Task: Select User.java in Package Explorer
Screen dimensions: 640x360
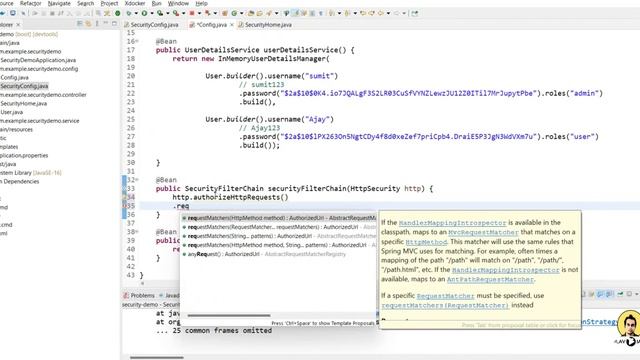Action: coord(11,112)
